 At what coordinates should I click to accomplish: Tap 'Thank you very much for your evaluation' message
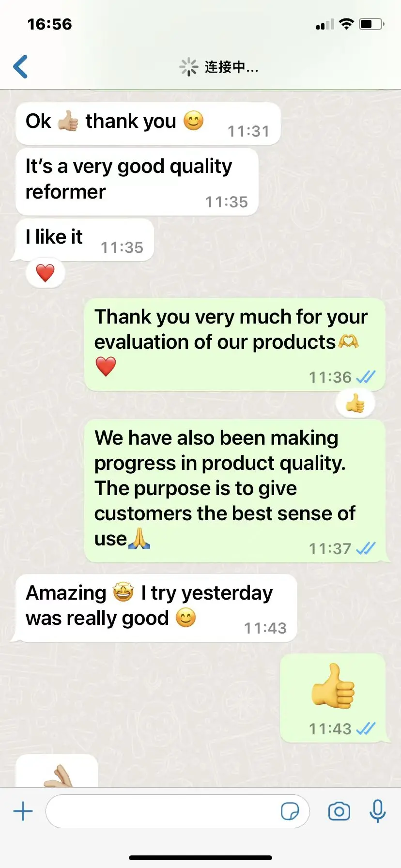click(x=235, y=344)
